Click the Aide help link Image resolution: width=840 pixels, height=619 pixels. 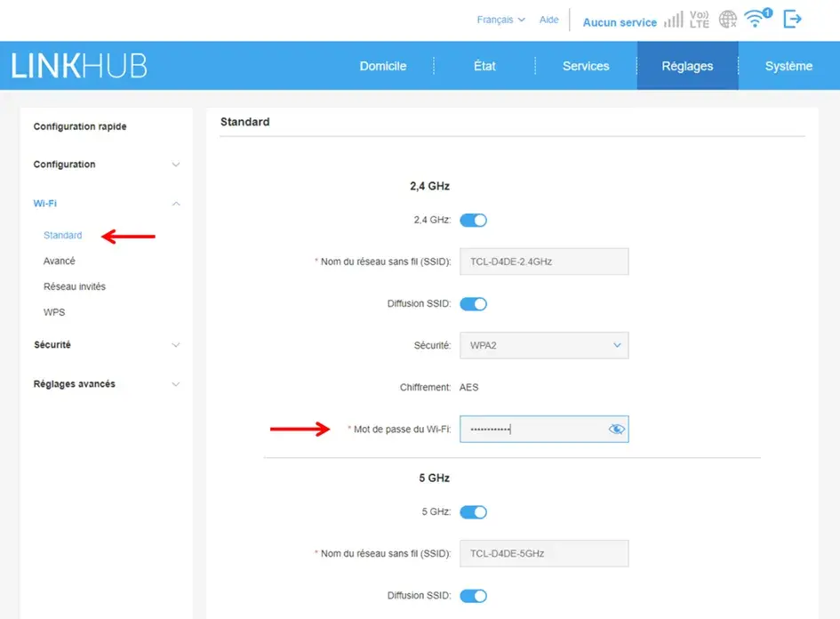click(x=549, y=20)
